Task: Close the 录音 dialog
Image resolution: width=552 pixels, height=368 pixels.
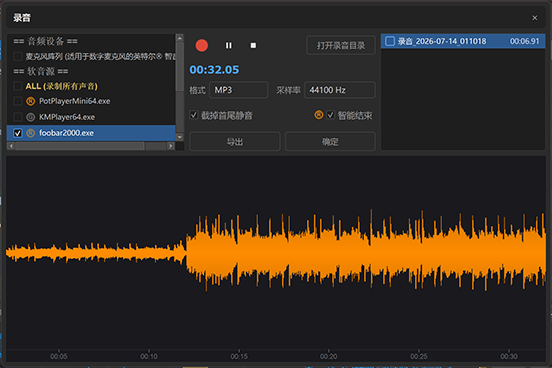Action: [534, 18]
